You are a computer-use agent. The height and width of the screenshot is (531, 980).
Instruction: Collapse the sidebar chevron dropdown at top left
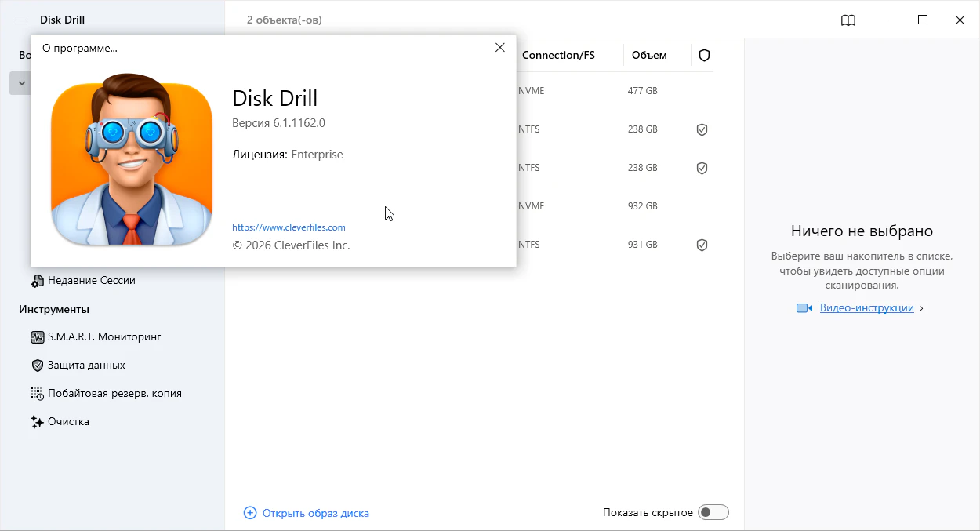point(21,83)
